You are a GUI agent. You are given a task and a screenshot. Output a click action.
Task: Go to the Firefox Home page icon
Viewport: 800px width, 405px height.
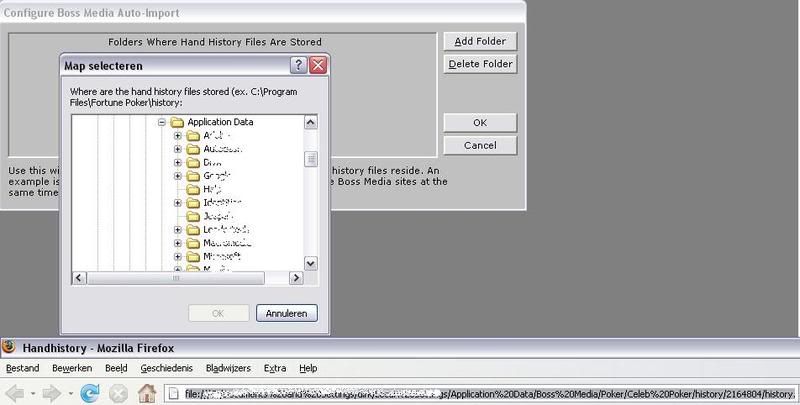pyautogui.click(x=147, y=393)
